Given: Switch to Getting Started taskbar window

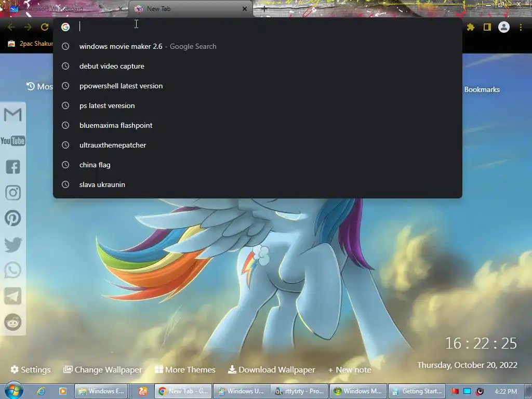Looking at the screenshot, I should pyautogui.click(x=416, y=391).
